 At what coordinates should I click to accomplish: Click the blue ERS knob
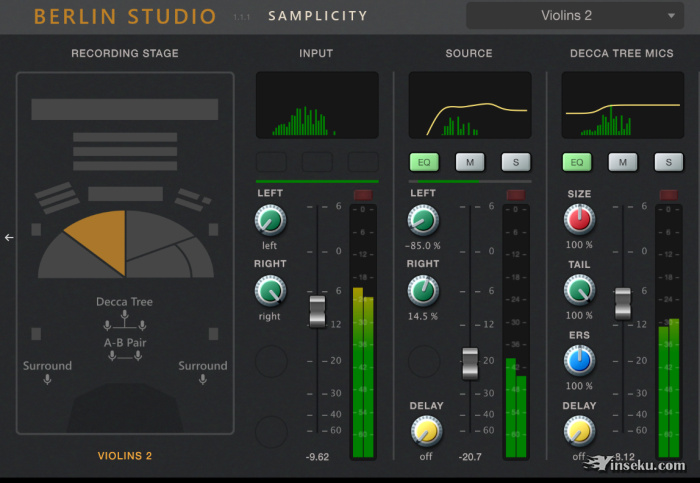point(580,361)
